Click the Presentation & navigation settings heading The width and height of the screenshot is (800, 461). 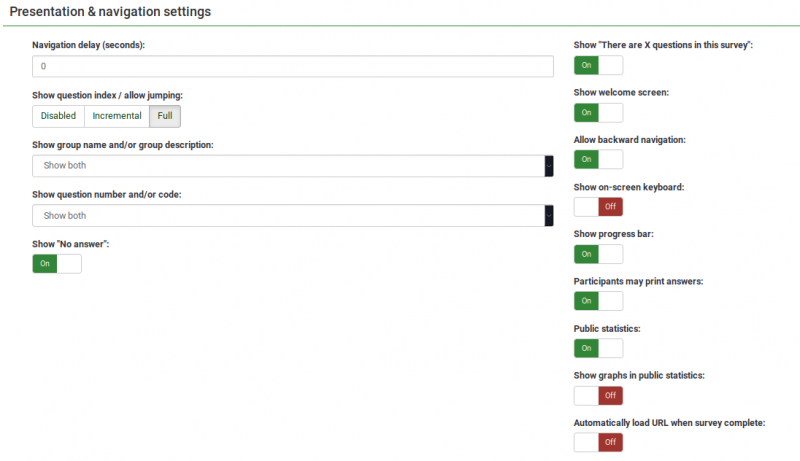(110, 11)
